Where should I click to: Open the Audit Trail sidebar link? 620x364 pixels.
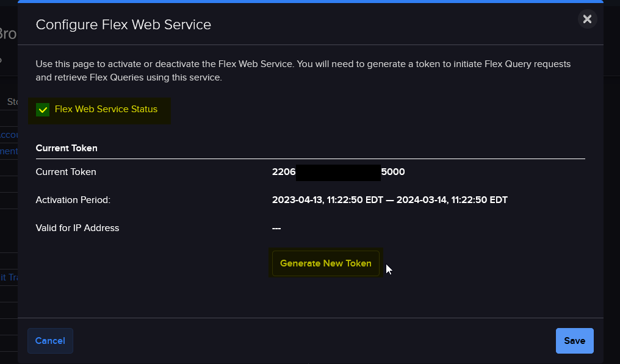coord(9,277)
